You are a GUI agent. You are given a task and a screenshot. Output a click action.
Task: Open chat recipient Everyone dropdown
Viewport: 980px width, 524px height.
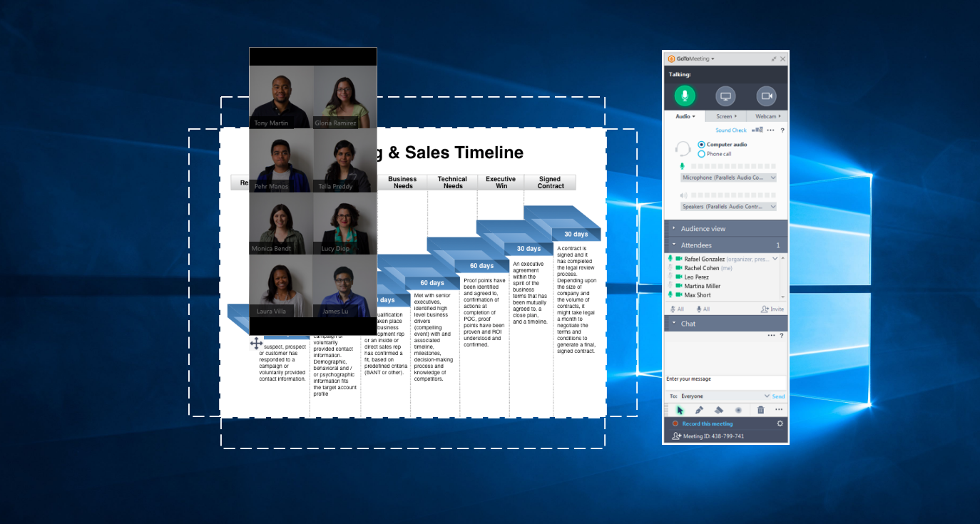point(726,396)
